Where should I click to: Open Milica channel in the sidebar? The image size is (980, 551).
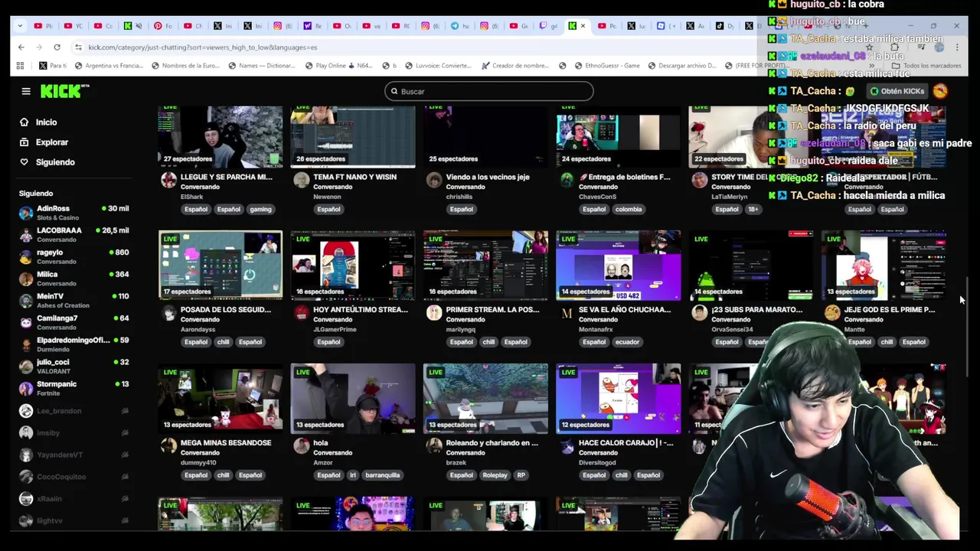73,279
